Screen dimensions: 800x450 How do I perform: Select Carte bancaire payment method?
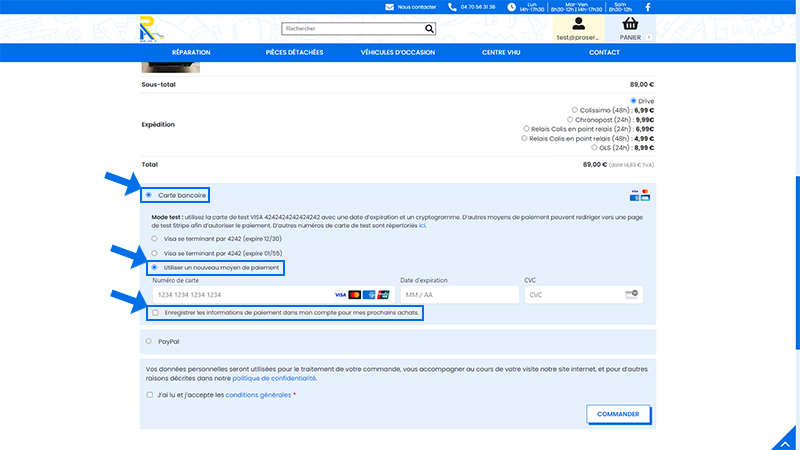click(148, 195)
